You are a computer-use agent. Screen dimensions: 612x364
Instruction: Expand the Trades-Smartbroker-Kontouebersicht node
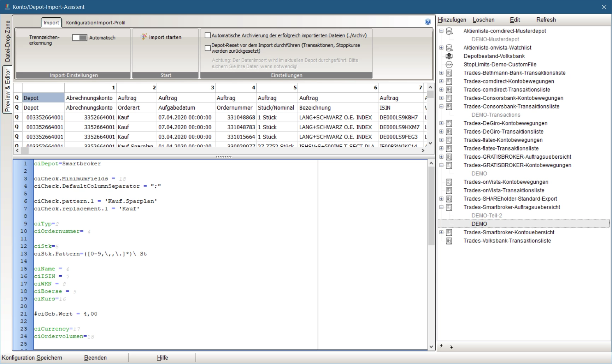(441, 233)
